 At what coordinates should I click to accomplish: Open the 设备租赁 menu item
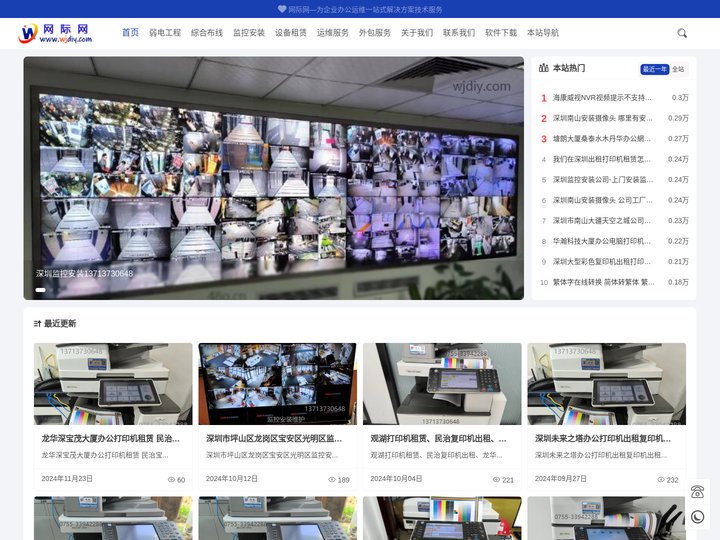point(291,33)
